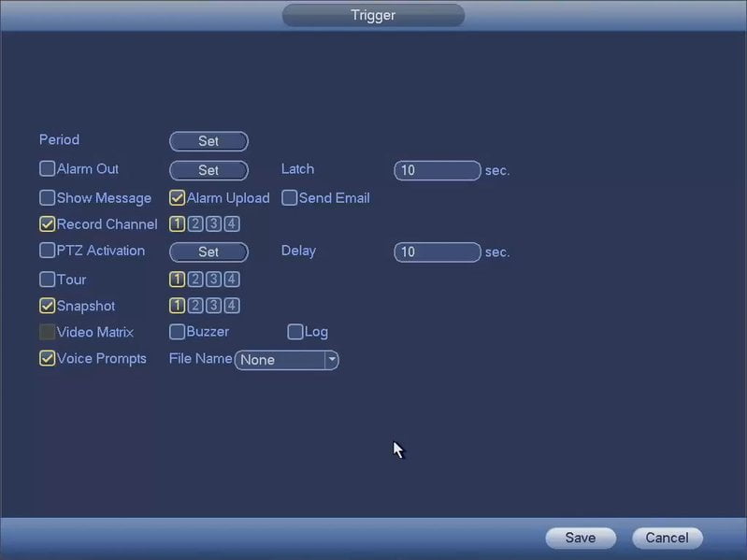
Task: Click the disabled Video Matrix checkbox
Action: pos(47,332)
